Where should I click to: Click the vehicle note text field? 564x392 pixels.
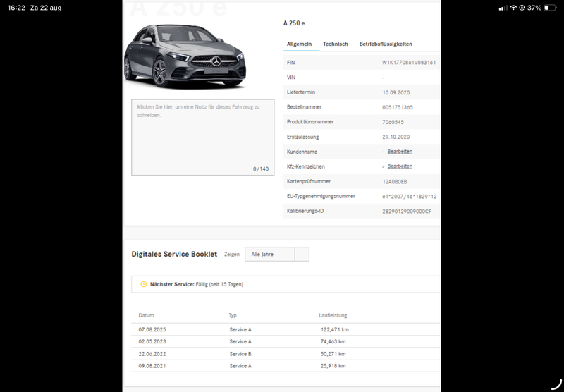(x=203, y=137)
